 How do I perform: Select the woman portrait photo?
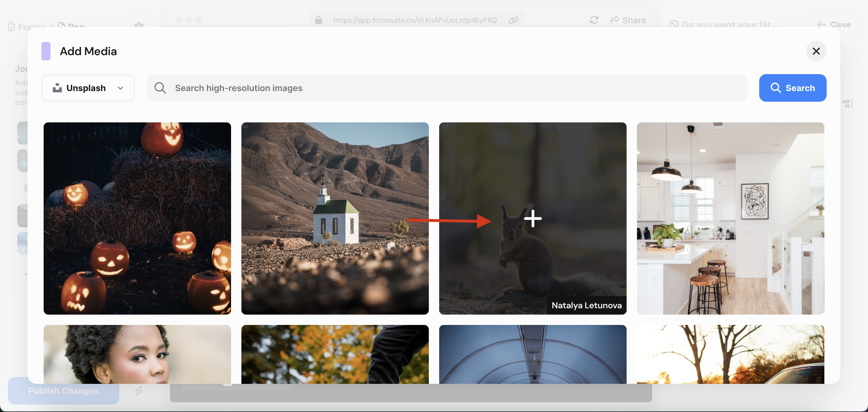click(x=137, y=354)
